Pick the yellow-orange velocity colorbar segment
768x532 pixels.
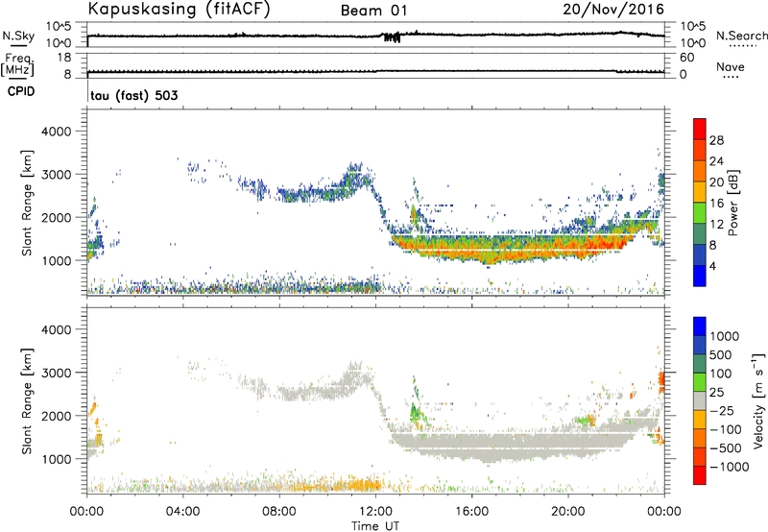point(700,421)
